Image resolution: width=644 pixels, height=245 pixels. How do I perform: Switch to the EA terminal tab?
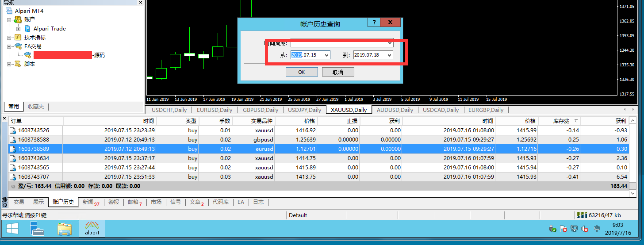(241, 202)
